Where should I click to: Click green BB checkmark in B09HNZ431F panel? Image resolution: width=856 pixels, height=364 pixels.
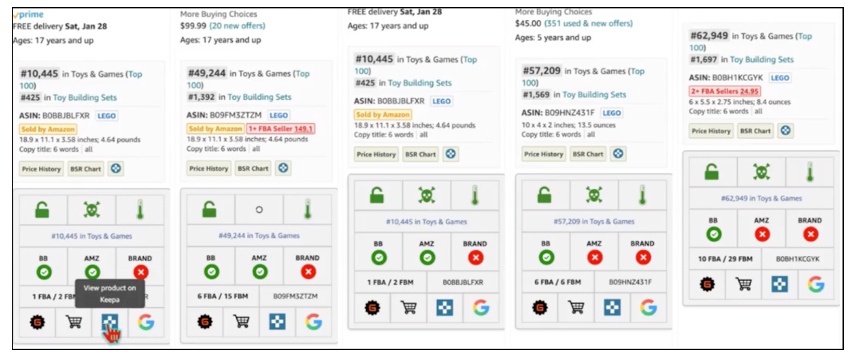[x=546, y=257]
